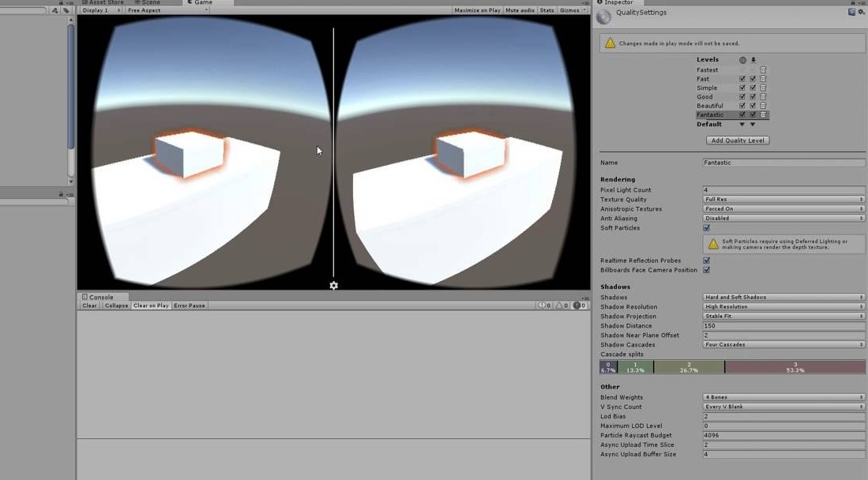Toggle console error message count

click(580, 305)
